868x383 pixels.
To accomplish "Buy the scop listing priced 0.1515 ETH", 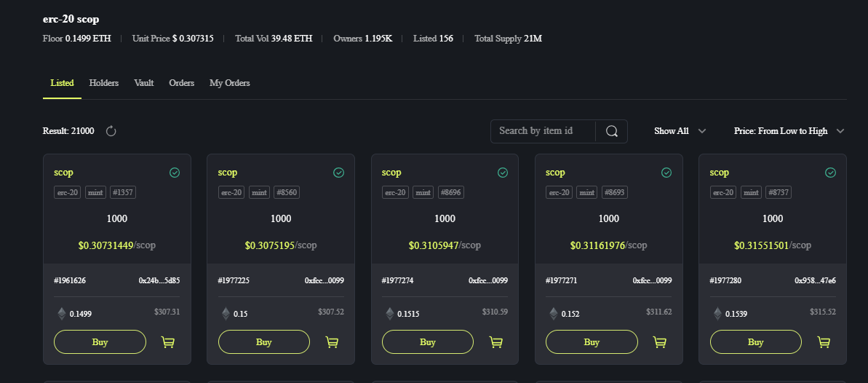I will coord(428,342).
